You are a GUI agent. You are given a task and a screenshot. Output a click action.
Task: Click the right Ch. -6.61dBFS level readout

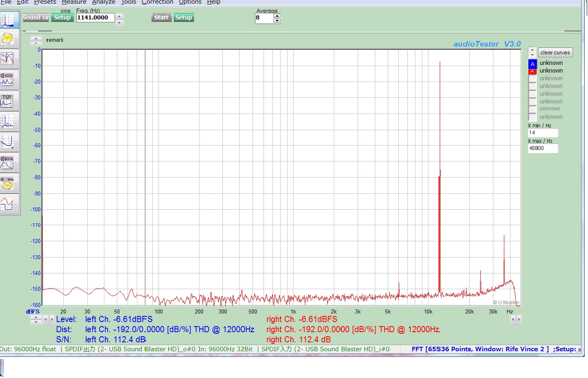(x=302, y=319)
